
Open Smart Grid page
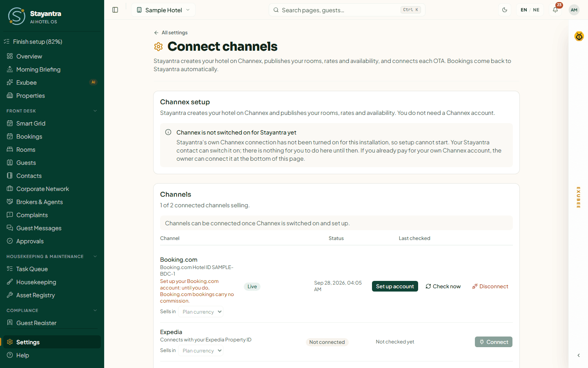pos(52,123)
